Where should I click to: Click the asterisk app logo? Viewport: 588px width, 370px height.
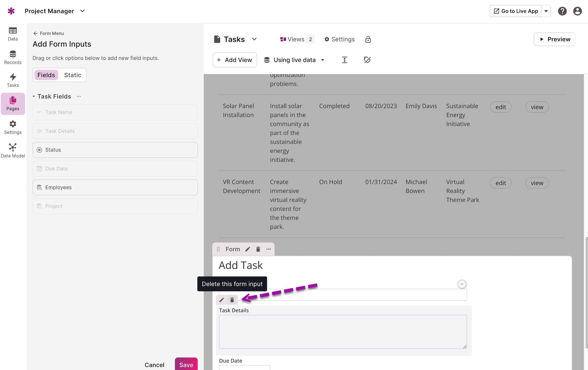[11, 11]
